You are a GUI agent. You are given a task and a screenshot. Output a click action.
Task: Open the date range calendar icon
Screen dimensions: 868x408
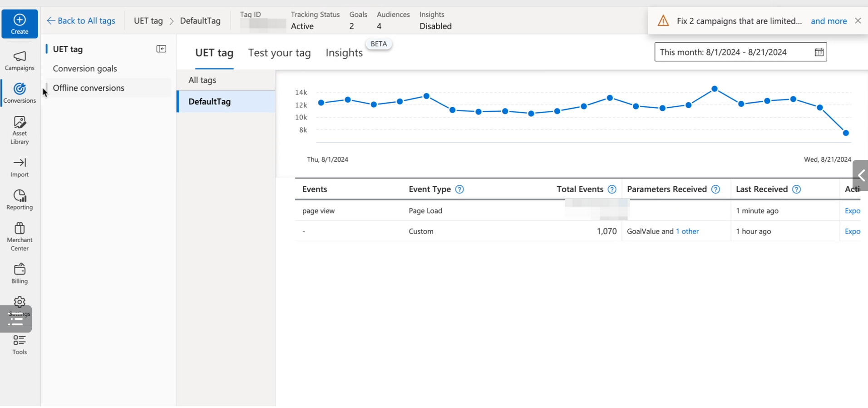(x=819, y=52)
